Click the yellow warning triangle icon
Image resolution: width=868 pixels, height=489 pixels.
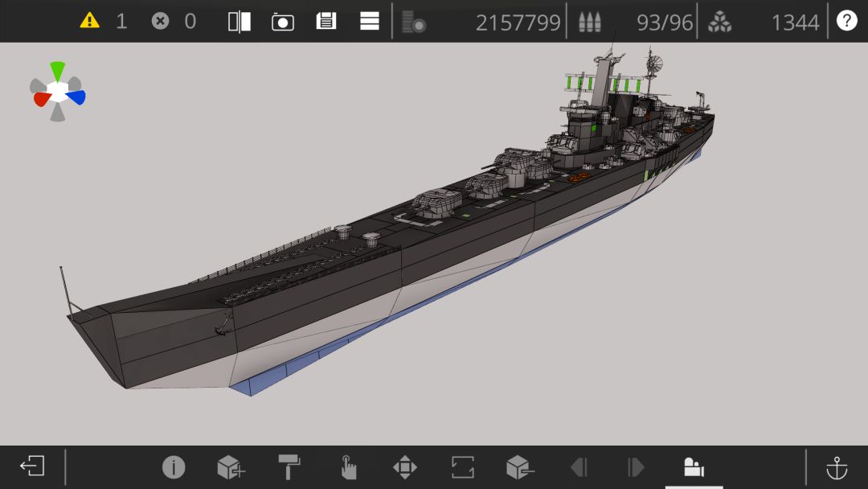pyautogui.click(x=89, y=21)
